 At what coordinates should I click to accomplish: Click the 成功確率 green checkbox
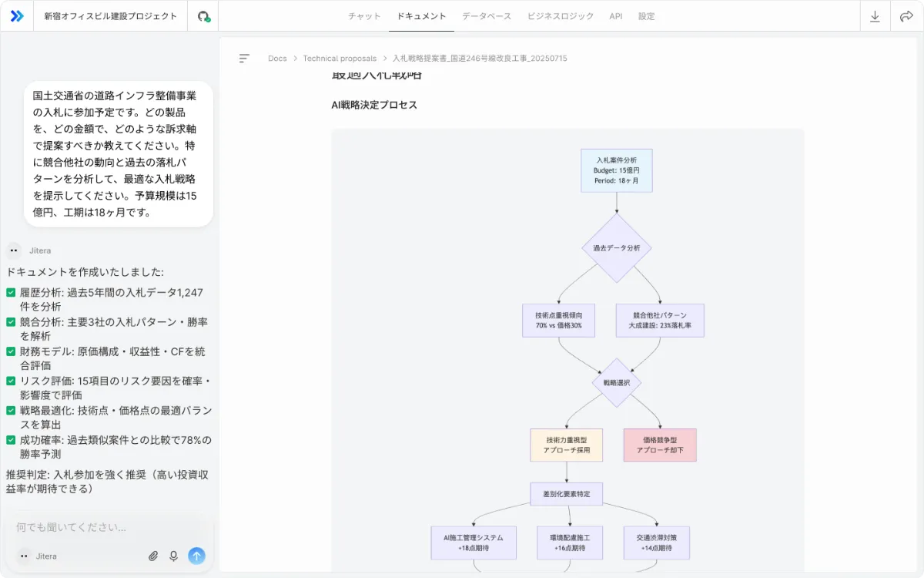coord(11,440)
